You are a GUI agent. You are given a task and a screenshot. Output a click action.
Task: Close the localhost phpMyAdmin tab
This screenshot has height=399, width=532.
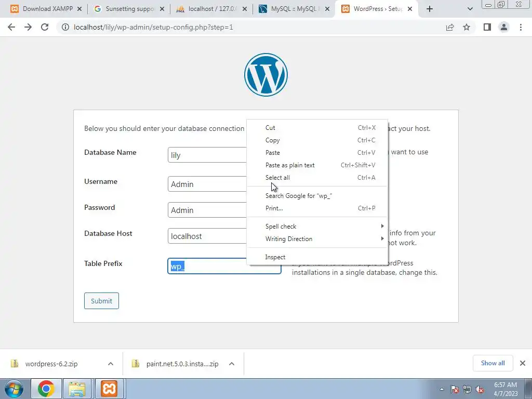(x=245, y=9)
